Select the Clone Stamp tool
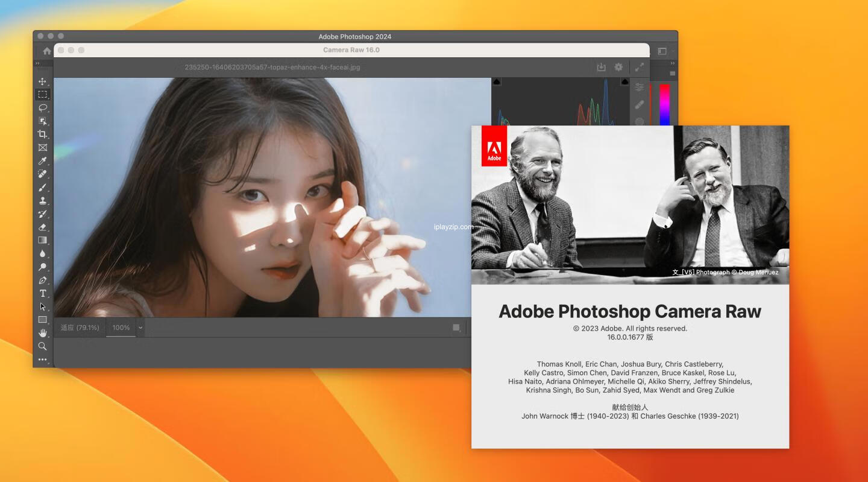868x482 pixels. [42, 201]
